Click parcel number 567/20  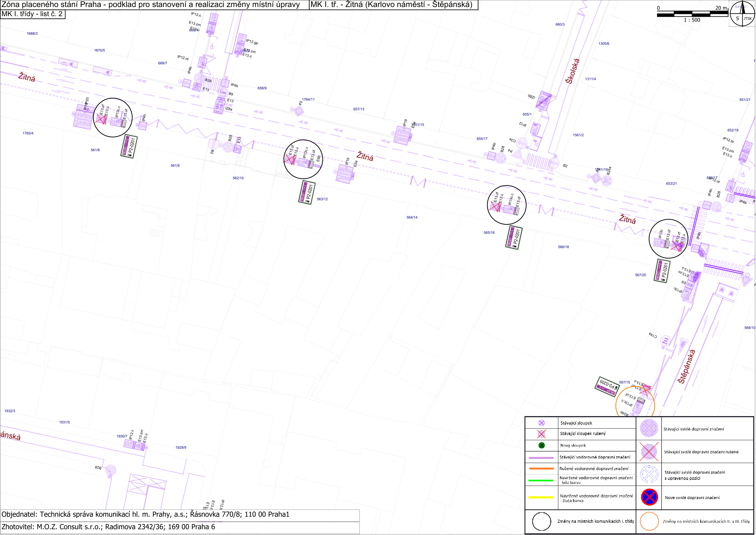[641, 275]
